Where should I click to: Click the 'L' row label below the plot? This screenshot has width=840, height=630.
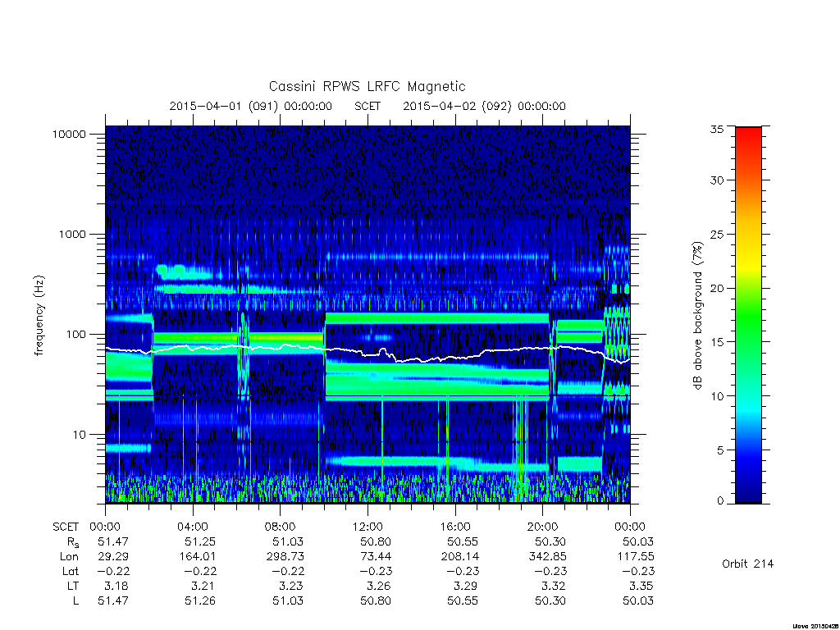click(x=75, y=600)
